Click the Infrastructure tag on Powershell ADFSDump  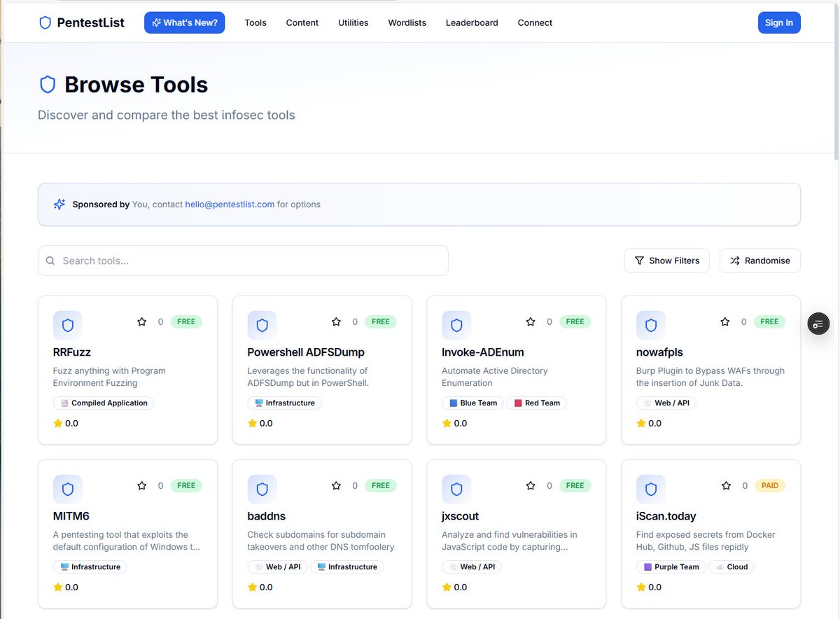284,403
